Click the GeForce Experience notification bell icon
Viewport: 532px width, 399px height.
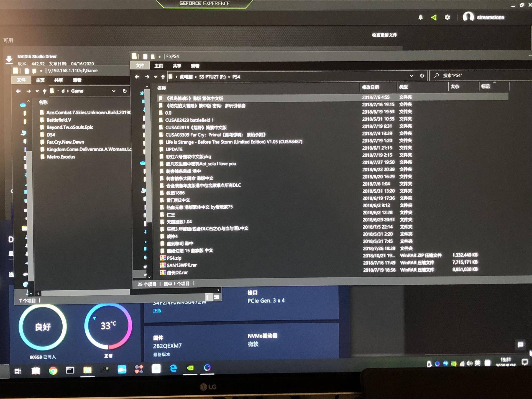420,17
